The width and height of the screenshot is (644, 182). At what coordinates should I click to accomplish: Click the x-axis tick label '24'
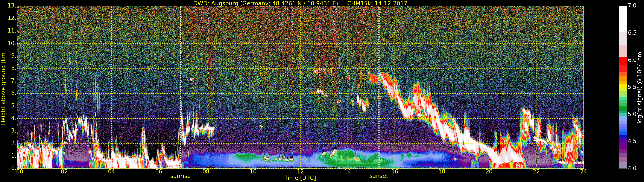583,172
